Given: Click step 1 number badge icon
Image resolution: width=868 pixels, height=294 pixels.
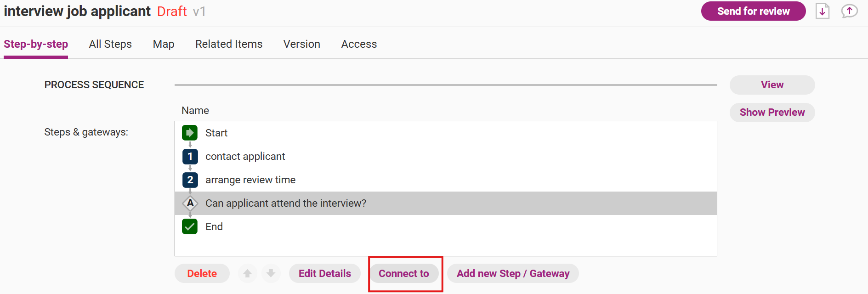Looking at the screenshot, I should click(x=190, y=157).
